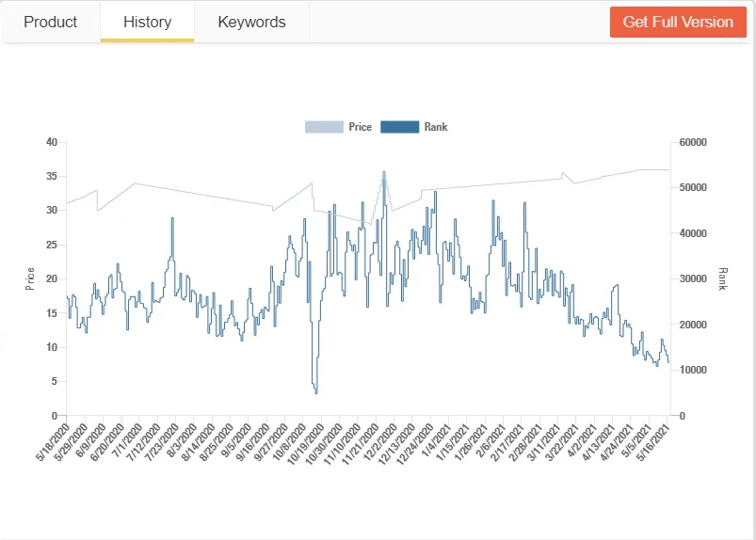Screen dimensions: 756x540
Task: Toggle the Price legend color box
Action: tap(324, 127)
